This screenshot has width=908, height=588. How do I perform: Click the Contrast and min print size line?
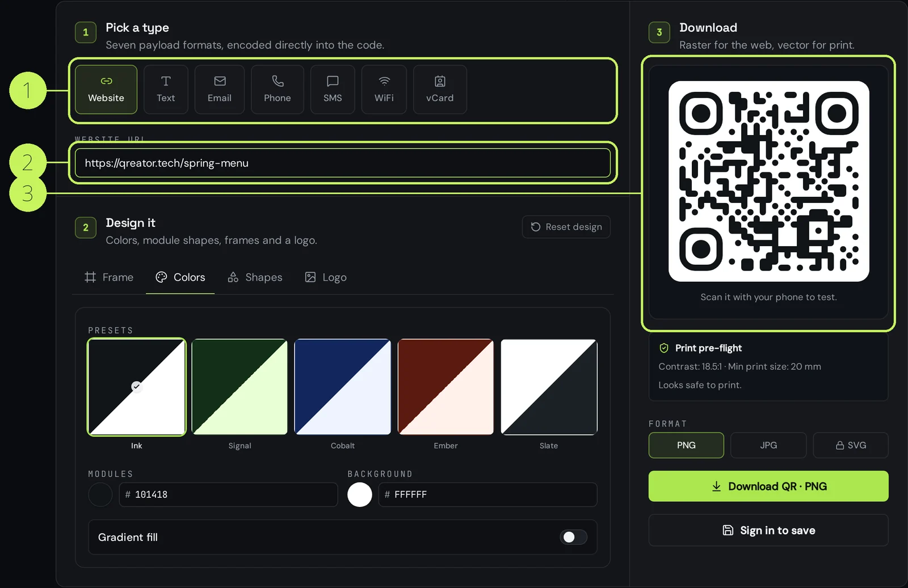tap(739, 366)
